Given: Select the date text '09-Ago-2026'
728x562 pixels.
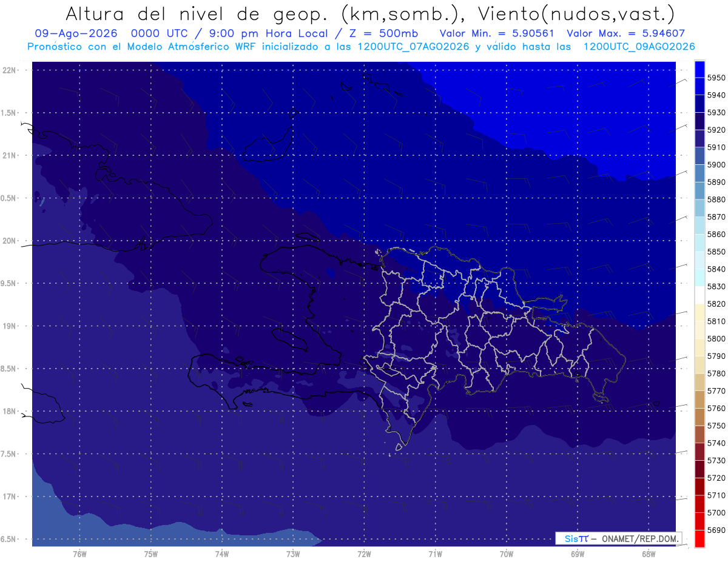Looking at the screenshot, I should click(76, 33).
